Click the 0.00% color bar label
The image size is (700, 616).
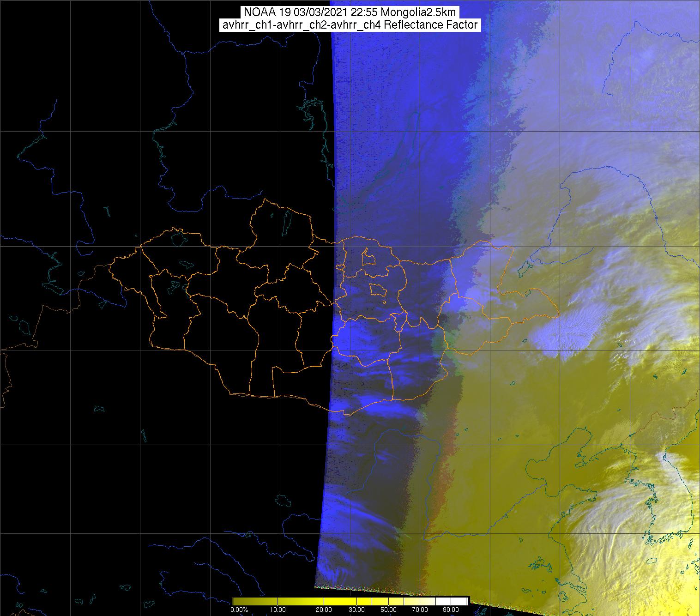click(239, 610)
